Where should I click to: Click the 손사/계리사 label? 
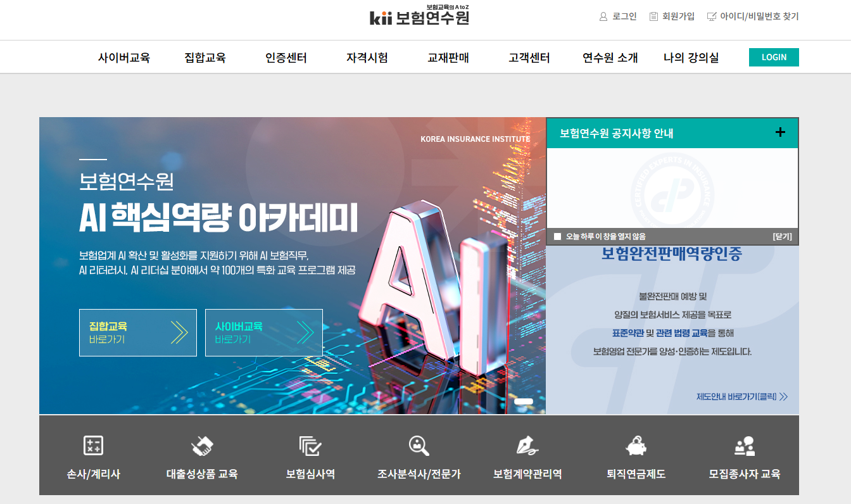(93, 474)
